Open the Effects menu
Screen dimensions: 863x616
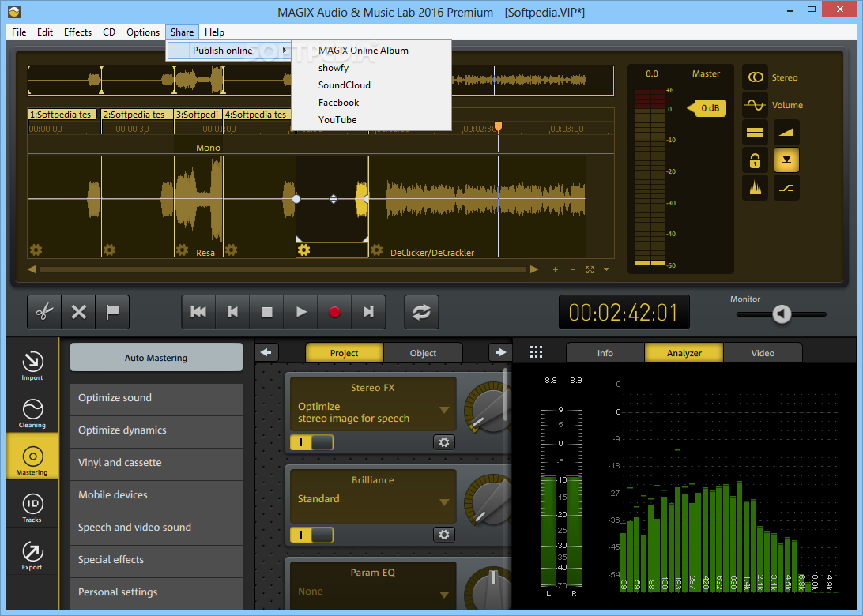[77, 32]
